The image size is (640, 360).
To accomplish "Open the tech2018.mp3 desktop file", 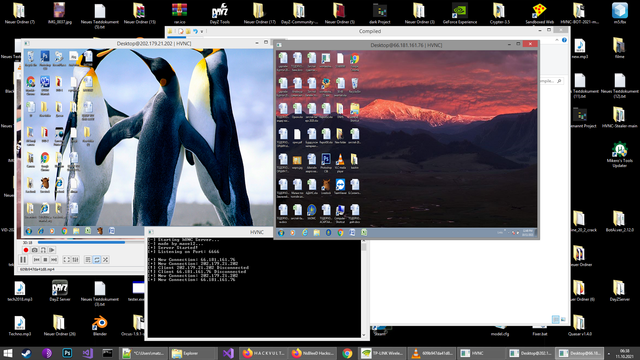I will coord(20,291).
